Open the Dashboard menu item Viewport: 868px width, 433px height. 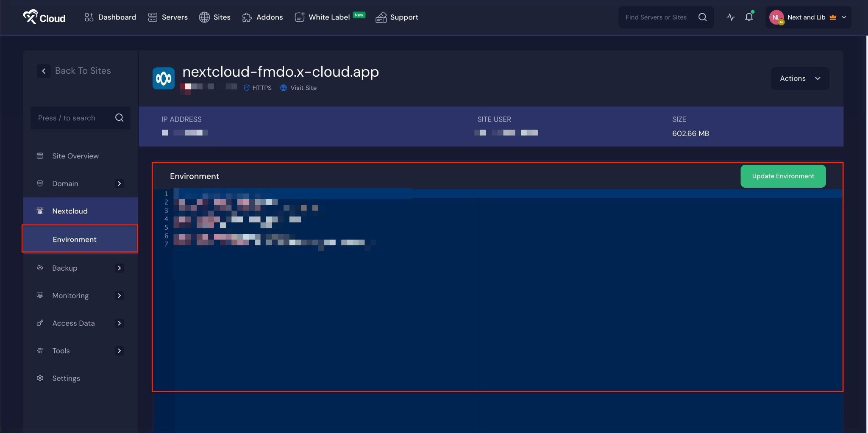110,17
